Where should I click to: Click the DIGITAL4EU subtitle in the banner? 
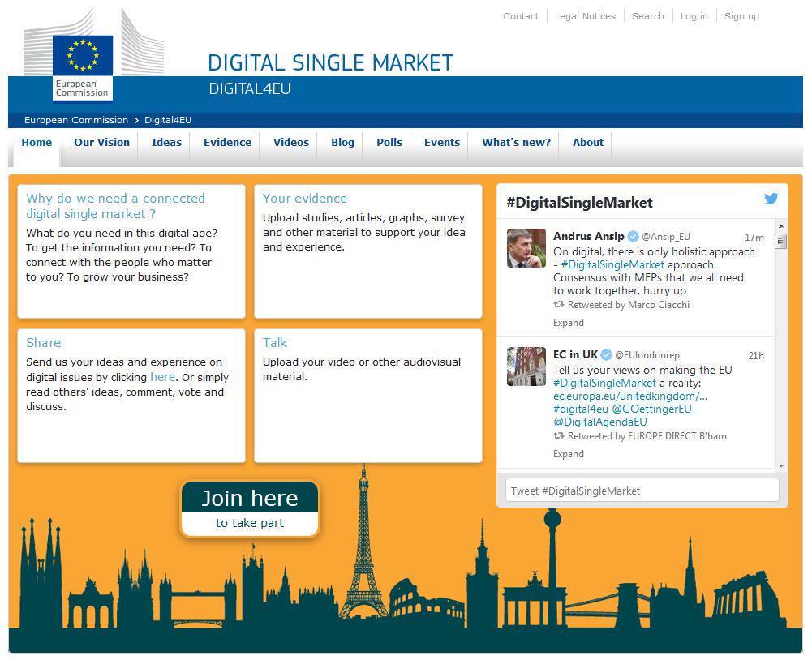pos(250,89)
